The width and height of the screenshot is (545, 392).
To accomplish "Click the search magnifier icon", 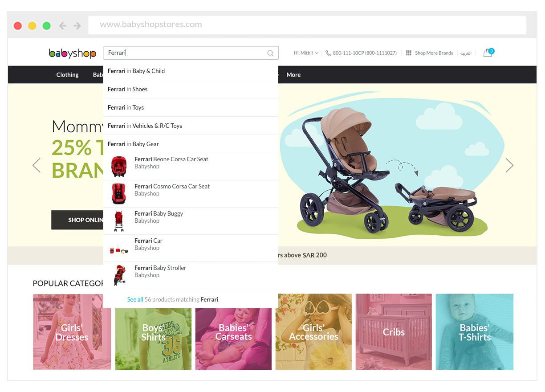I will pos(270,53).
